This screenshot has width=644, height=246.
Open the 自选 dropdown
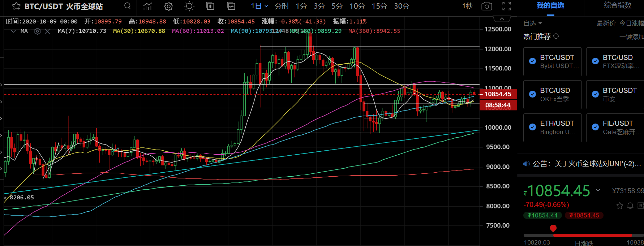[533, 23]
